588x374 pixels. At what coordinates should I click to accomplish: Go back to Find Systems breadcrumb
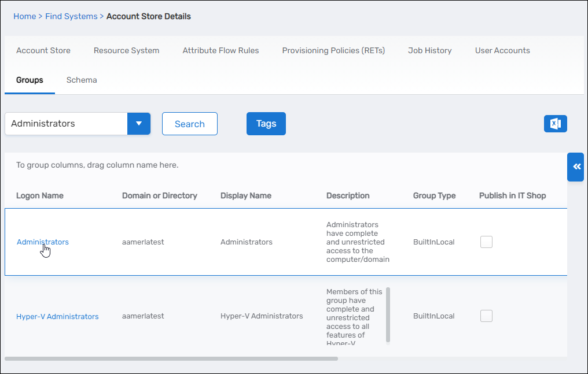point(71,16)
